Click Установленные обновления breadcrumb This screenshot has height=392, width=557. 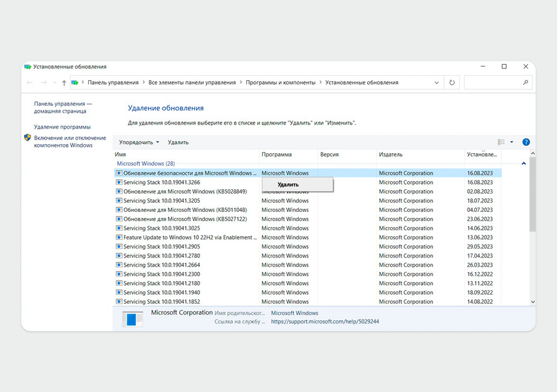(362, 82)
